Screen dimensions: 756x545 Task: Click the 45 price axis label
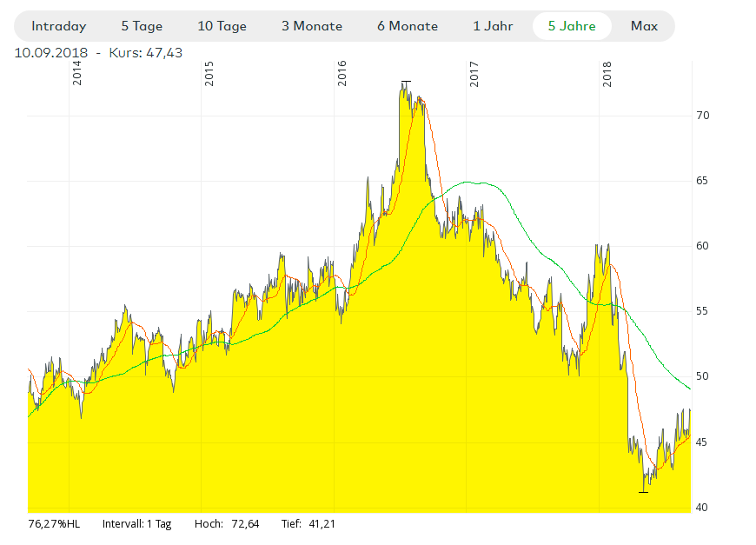[x=702, y=442]
